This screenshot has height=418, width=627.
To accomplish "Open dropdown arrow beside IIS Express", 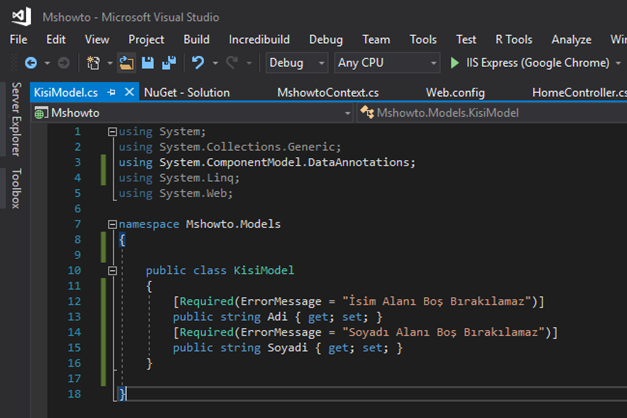I will point(618,63).
